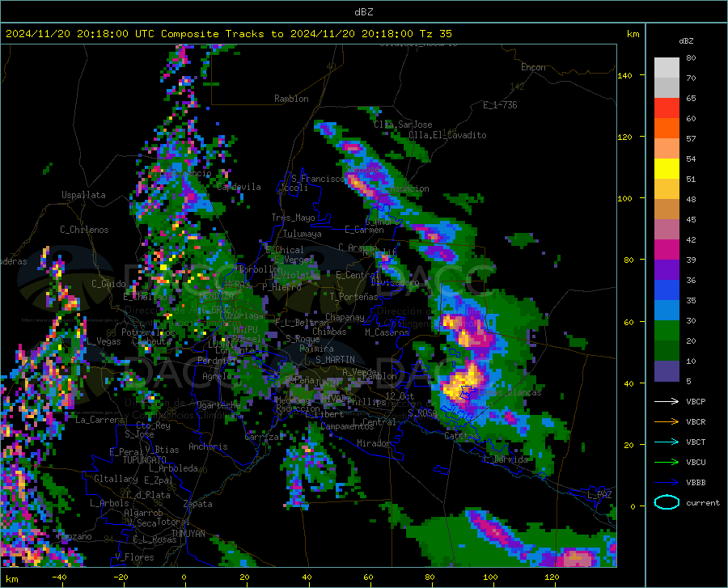The image size is (728, 588).
Task: Click the 100 km tick on vertical axis
Action: tap(625, 198)
